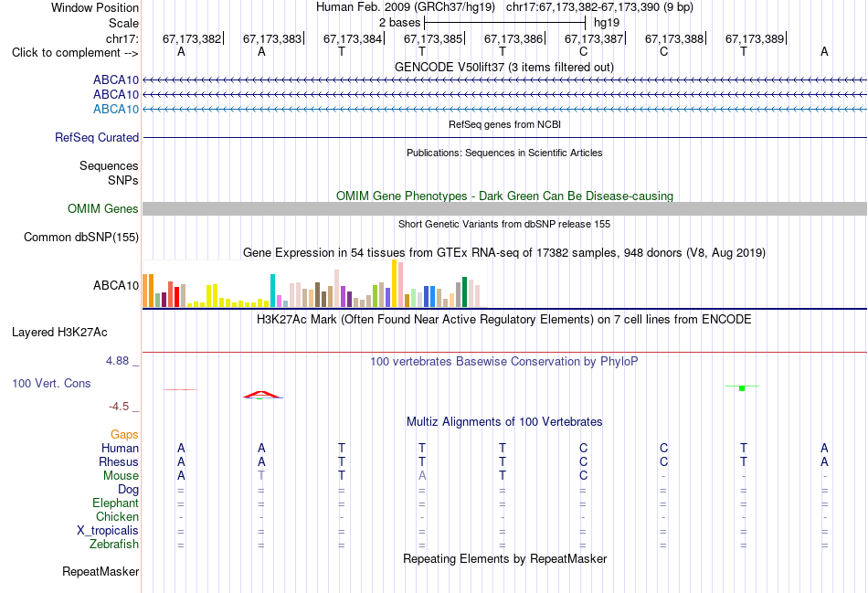The width and height of the screenshot is (868, 593).
Task: Open the RepeatMasker track label
Action: tap(101, 571)
